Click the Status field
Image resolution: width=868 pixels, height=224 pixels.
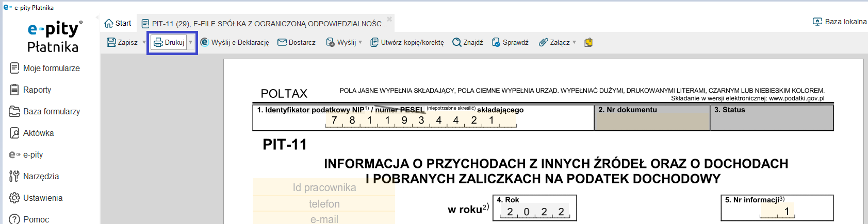tap(772, 118)
